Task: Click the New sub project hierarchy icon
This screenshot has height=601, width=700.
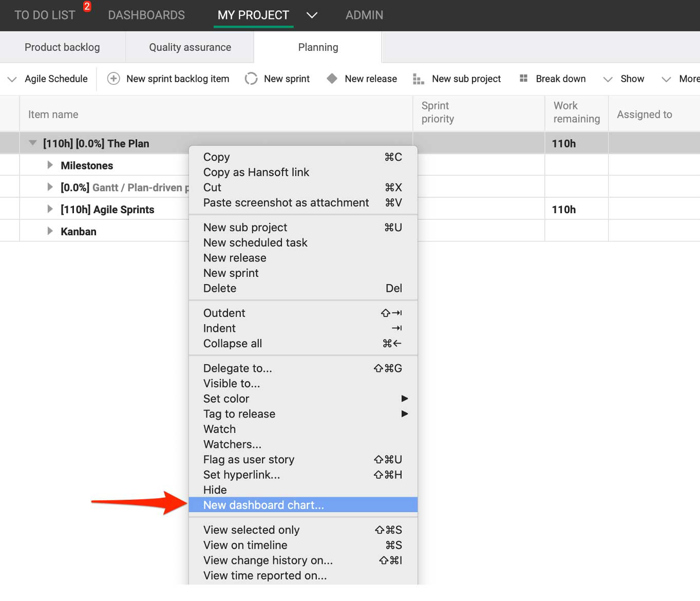Action: [x=419, y=79]
